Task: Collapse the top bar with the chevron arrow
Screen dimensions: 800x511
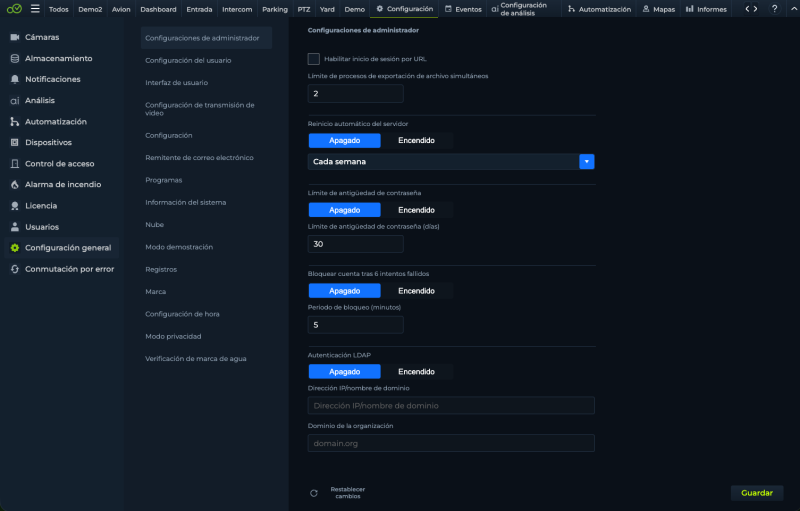Action: click(x=794, y=9)
